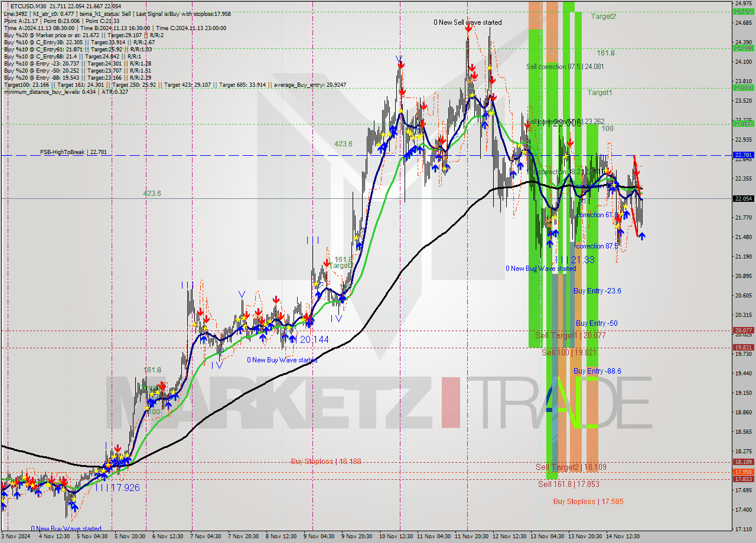Click 21.770 on the price axis
Screen dimensions: 756x543
[744, 217]
